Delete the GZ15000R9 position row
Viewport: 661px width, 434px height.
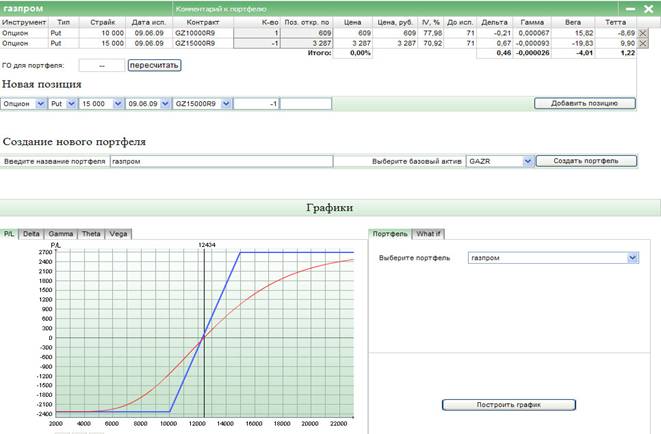pos(642,44)
